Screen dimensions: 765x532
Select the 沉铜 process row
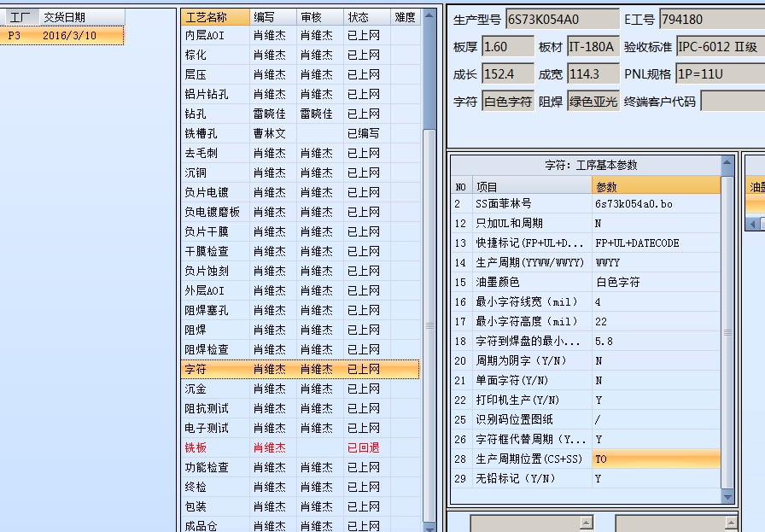click(300, 172)
